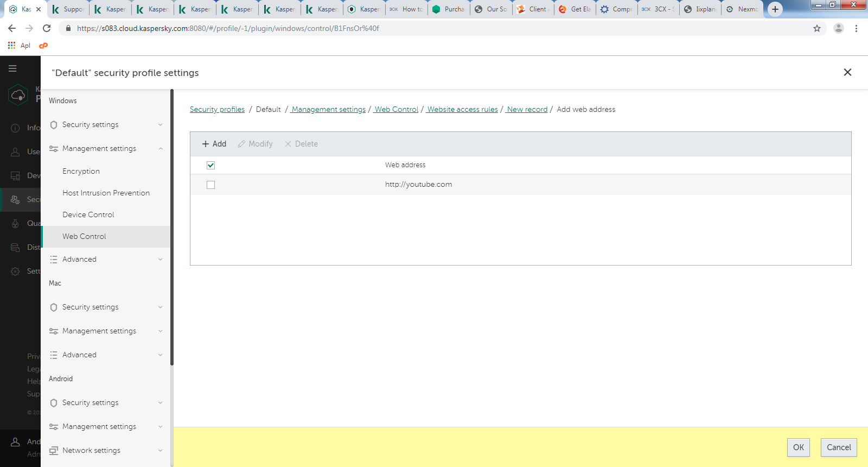The height and width of the screenshot is (467, 868).
Task: Confirm with the OK button
Action: (x=799, y=447)
